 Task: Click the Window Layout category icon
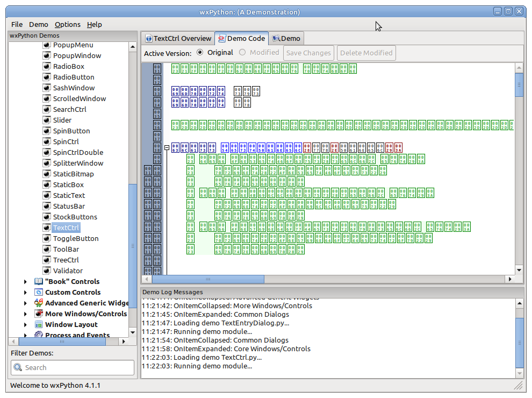pyautogui.click(x=39, y=325)
